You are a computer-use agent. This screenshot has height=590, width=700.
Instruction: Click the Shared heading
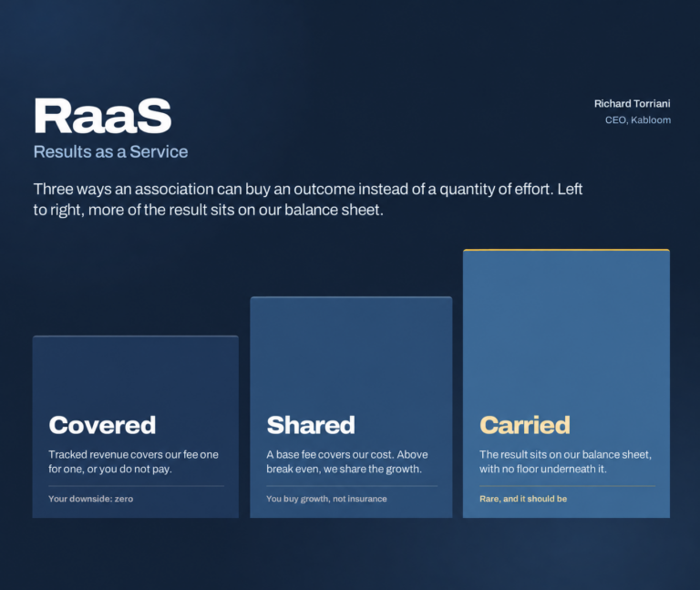point(311,425)
